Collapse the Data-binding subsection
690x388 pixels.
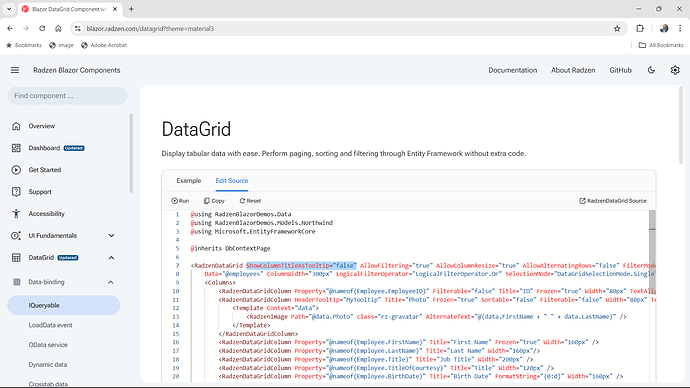pos(110,282)
